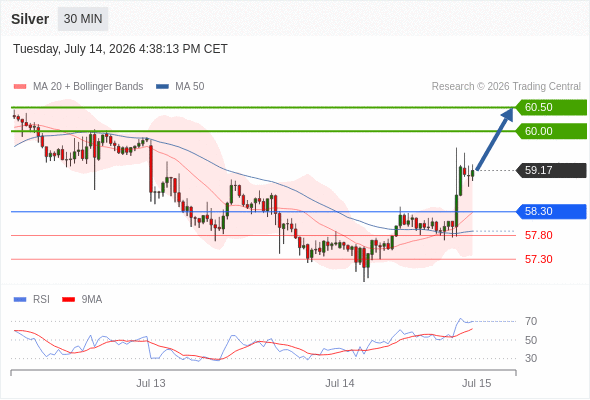Viewport: 590px width, 400px height.
Task: Click the 'Jul 15' date axis label
Action: tap(477, 383)
